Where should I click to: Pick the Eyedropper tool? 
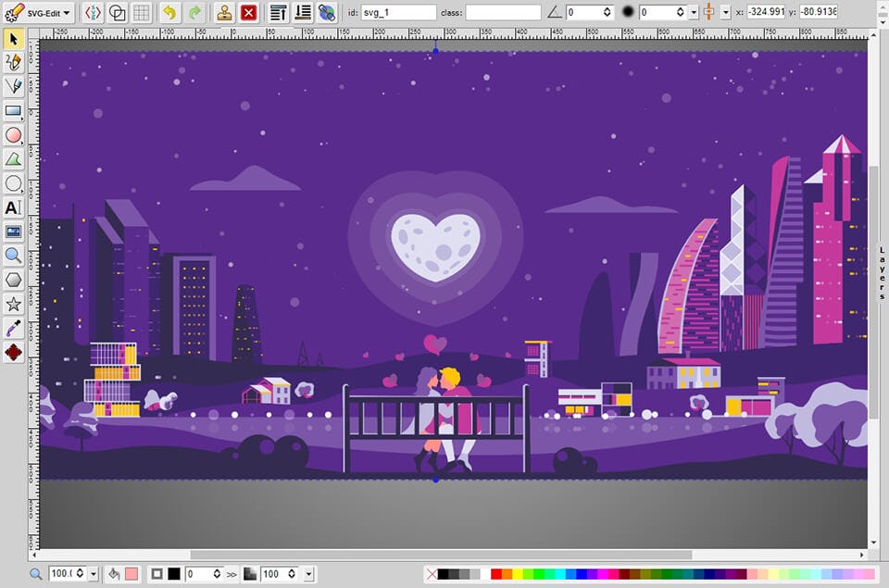(x=13, y=328)
